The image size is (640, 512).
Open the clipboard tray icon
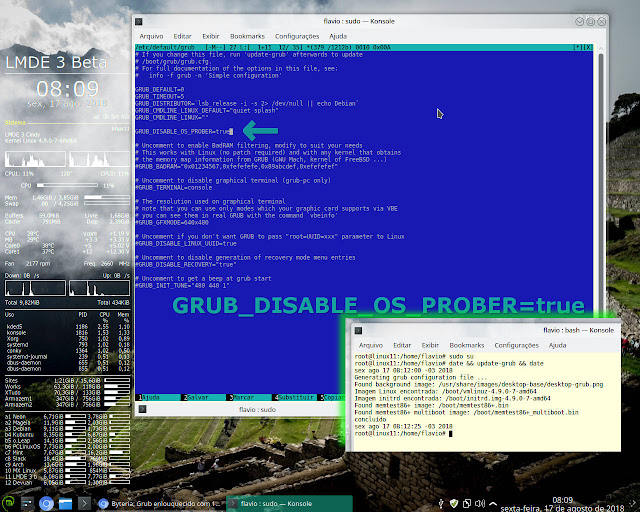pyautogui.click(x=467, y=504)
